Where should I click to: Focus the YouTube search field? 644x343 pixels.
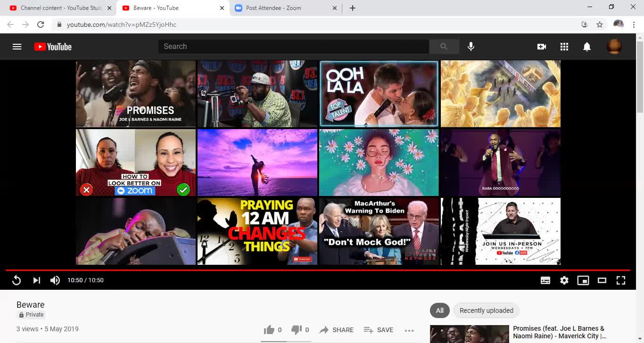[x=293, y=46]
